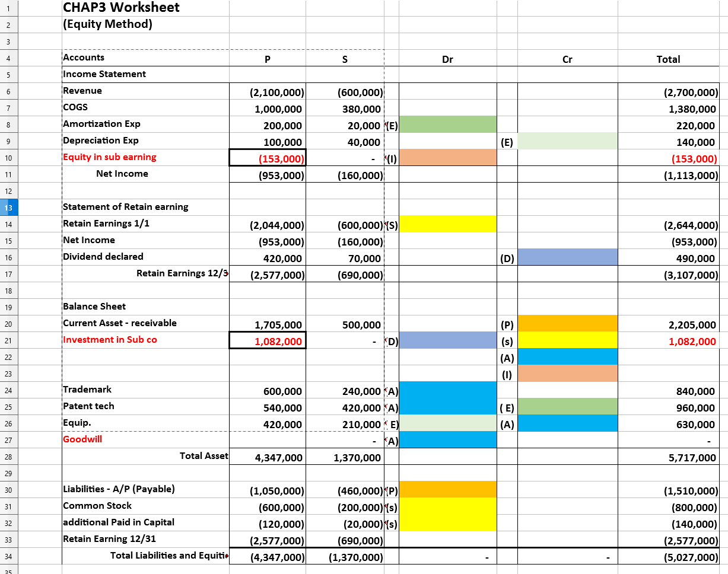Select column header P
The height and width of the screenshot is (574, 728).
click(267, 59)
